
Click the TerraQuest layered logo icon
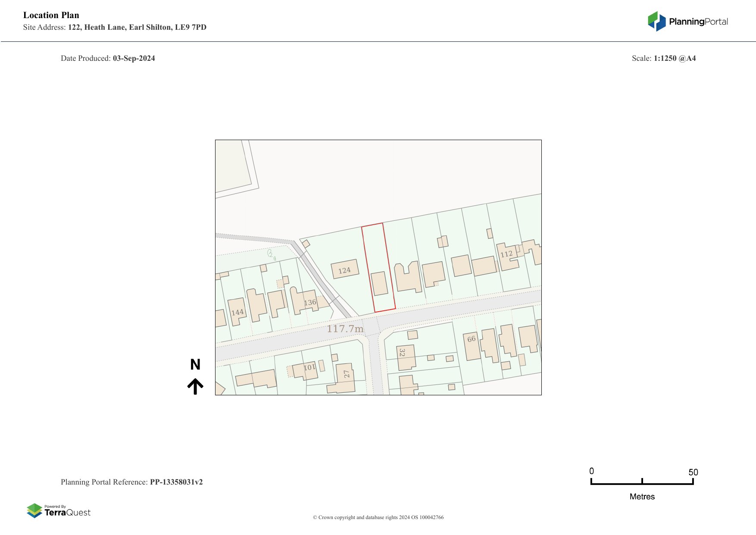point(34,511)
